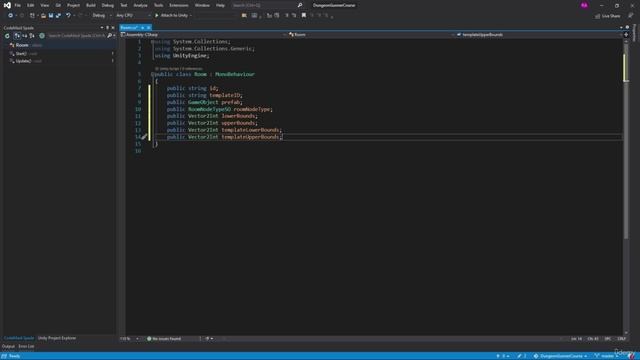640x360 pixels.
Task: Click the Save All toolbar icon
Action: click(x=58, y=16)
